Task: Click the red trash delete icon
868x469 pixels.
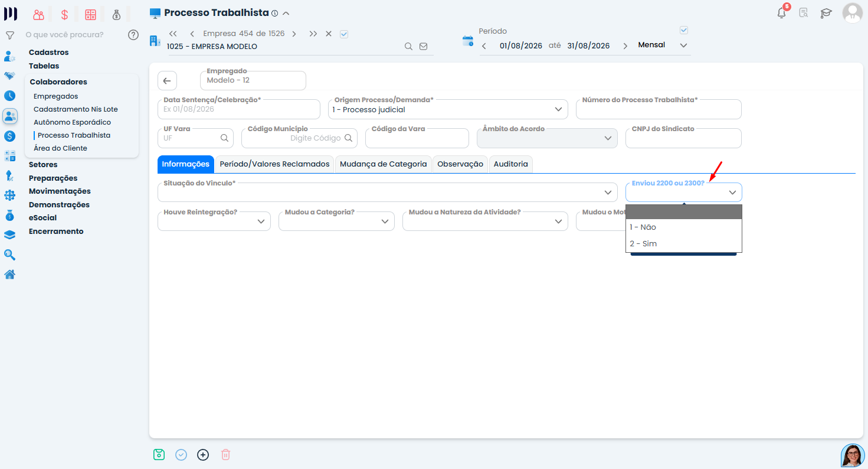Action: click(x=225, y=455)
